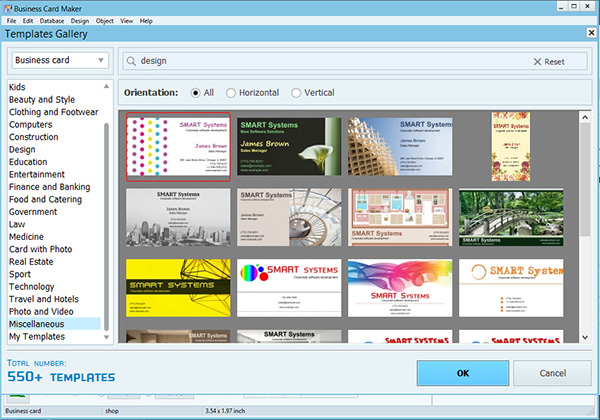
Task: Click the Reset X icon
Action: (x=538, y=62)
